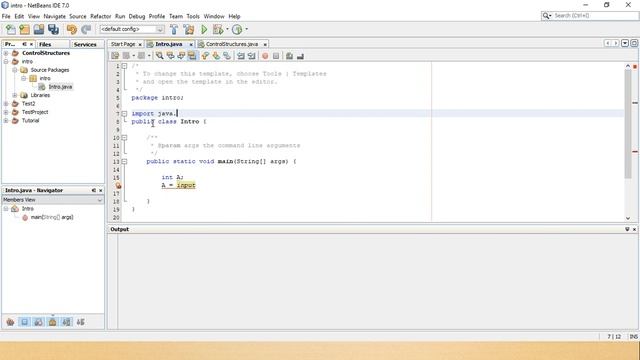Click the Uncomment editor toolbar icon
The width and height of the screenshot is (640, 360).
(300, 56)
